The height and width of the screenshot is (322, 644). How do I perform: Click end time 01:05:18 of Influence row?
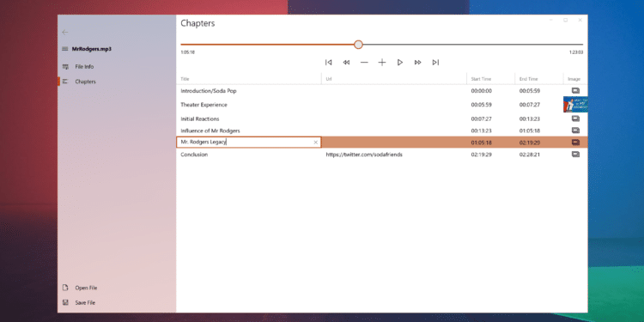pyautogui.click(x=530, y=131)
